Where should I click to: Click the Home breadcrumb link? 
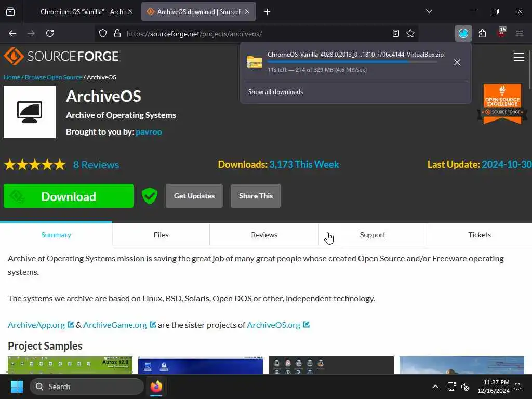(12, 77)
